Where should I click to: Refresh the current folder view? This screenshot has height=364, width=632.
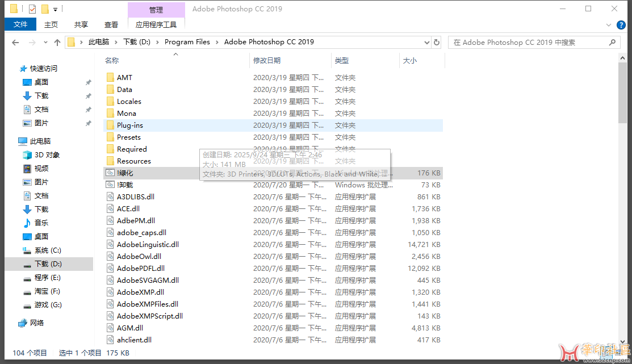point(437,42)
